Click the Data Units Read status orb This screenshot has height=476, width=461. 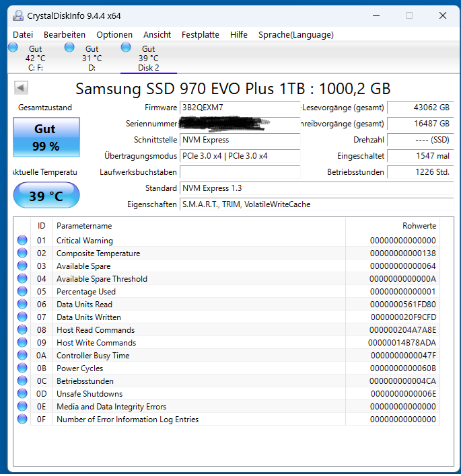tap(22, 304)
